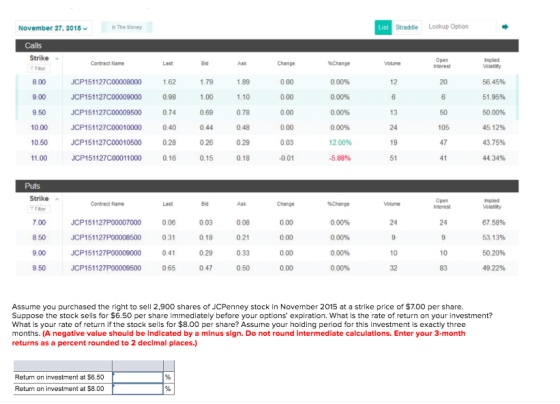Viewport: 560px width, 404px height.
Task: Click Puts table Last column header
Action: 168,204
